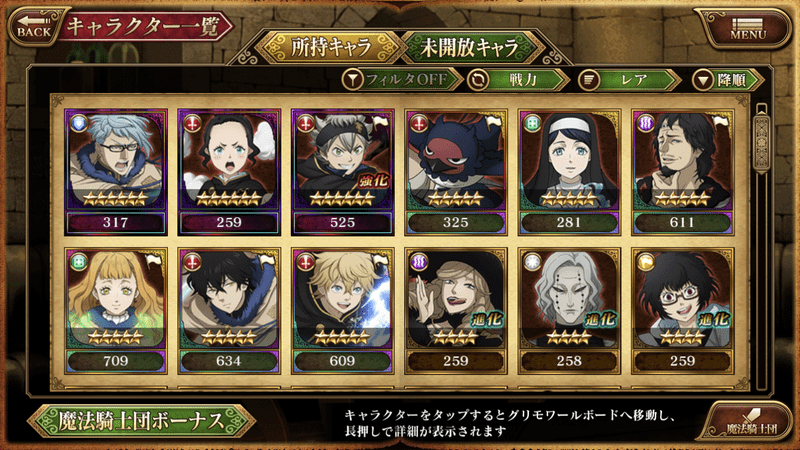Click the funnel icon on フィルタOFF
Viewport: 800px width, 450px height.
[x=352, y=80]
